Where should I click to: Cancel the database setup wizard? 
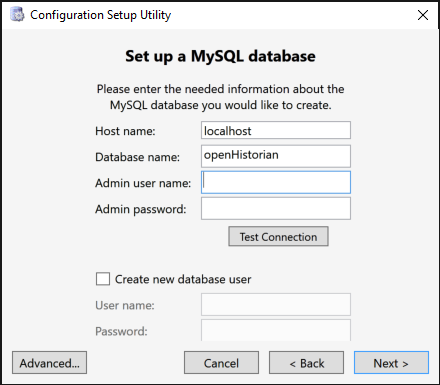(x=221, y=363)
